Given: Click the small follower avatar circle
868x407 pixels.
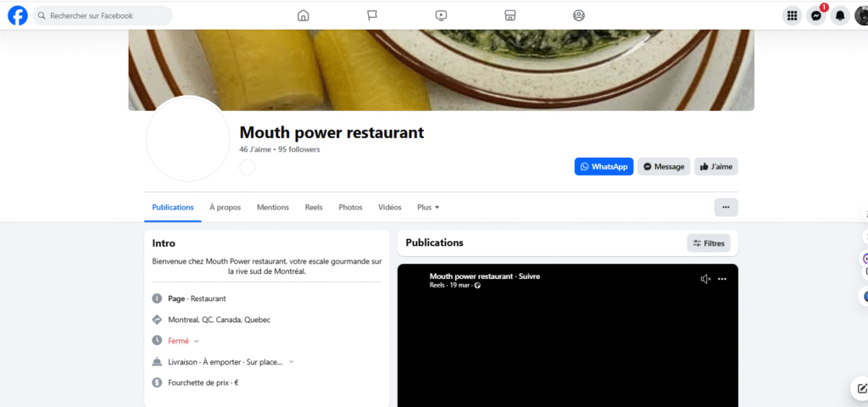Looking at the screenshot, I should pyautogui.click(x=247, y=167).
